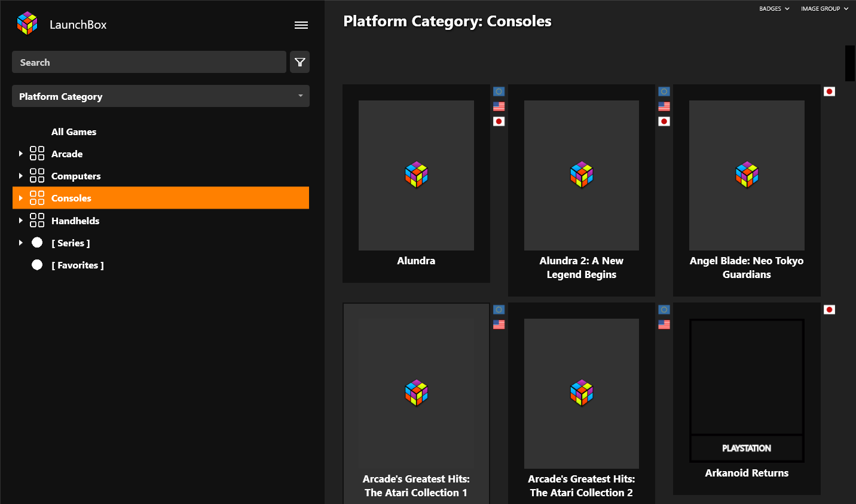This screenshot has height=504, width=856.
Task: Click the Europe flag badge on Alundra
Action: pyautogui.click(x=499, y=91)
